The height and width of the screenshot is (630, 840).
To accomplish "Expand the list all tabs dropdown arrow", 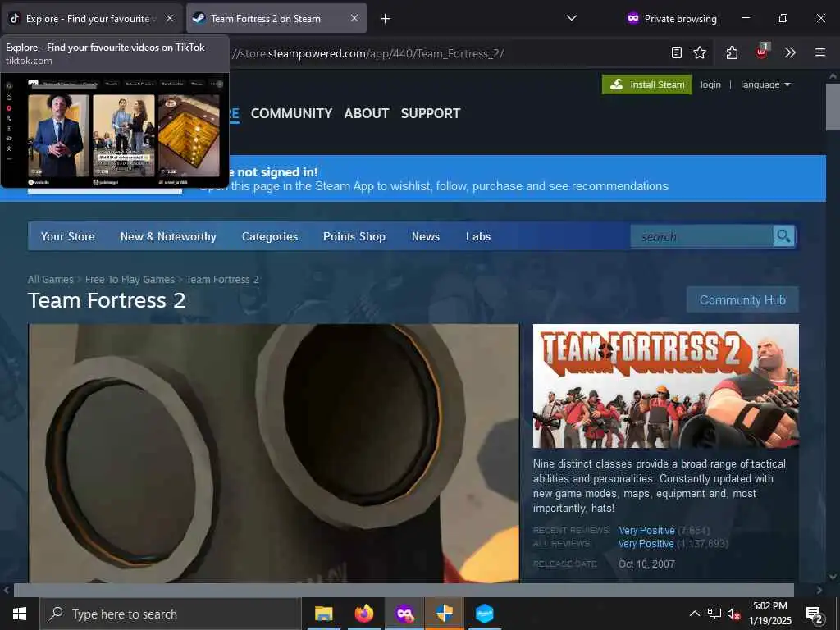I will (572, 18).
